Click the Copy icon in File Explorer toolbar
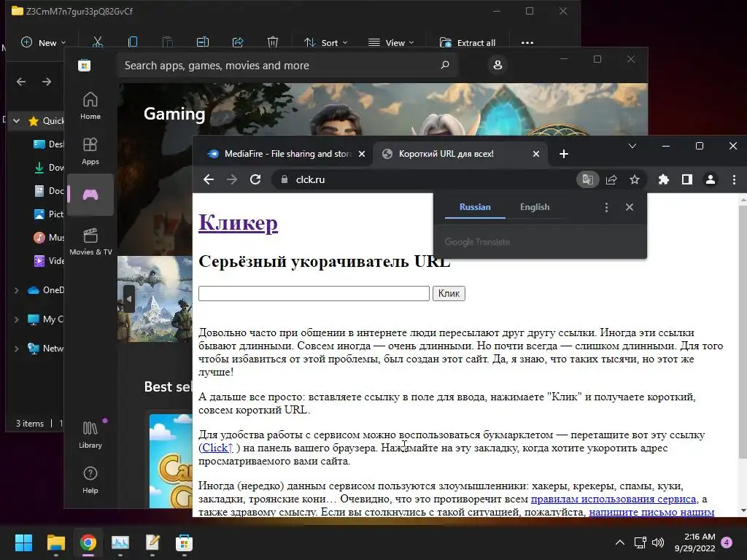The image size is (747, 560). [x=133, y=42]
